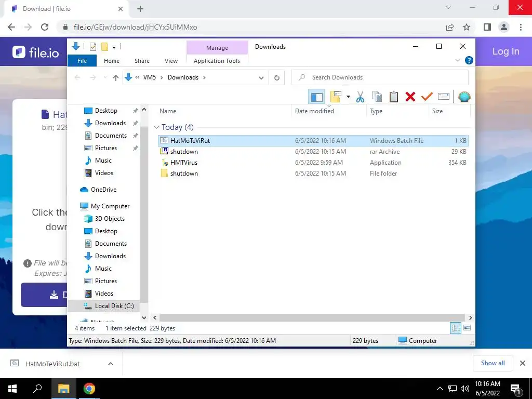The image size is (532, 399).
Task: Select the shutdown rar Archive file
Action: coord(313,152)
